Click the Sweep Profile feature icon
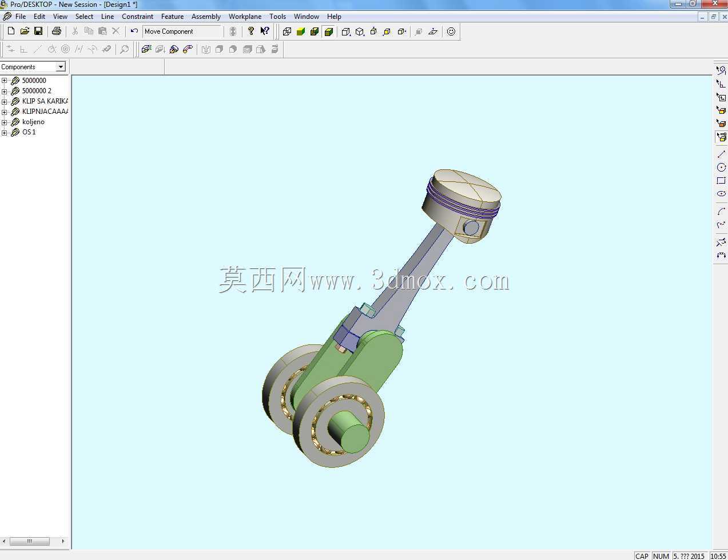This screenshot has width=728, height=560. point(188,49)
